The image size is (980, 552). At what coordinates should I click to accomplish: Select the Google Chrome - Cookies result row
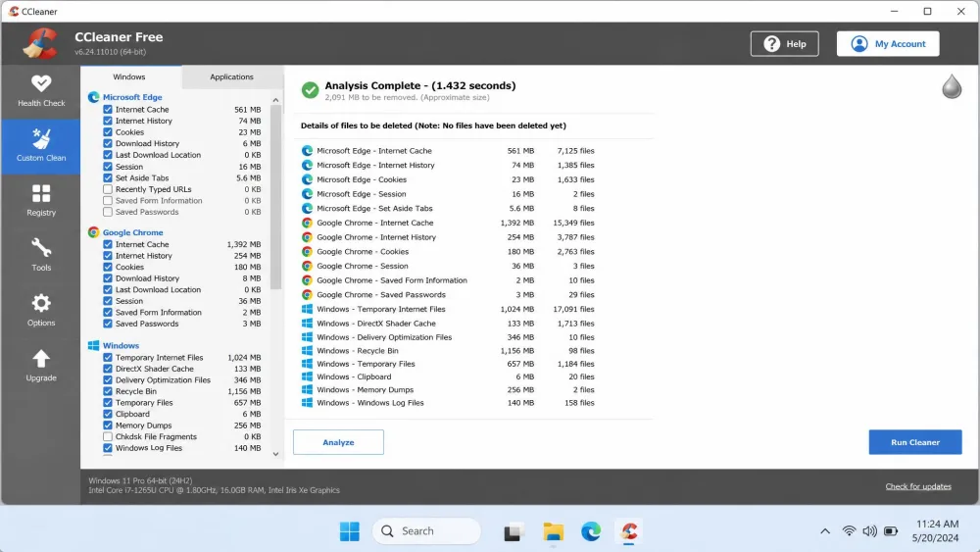click(x=448, y=251)
